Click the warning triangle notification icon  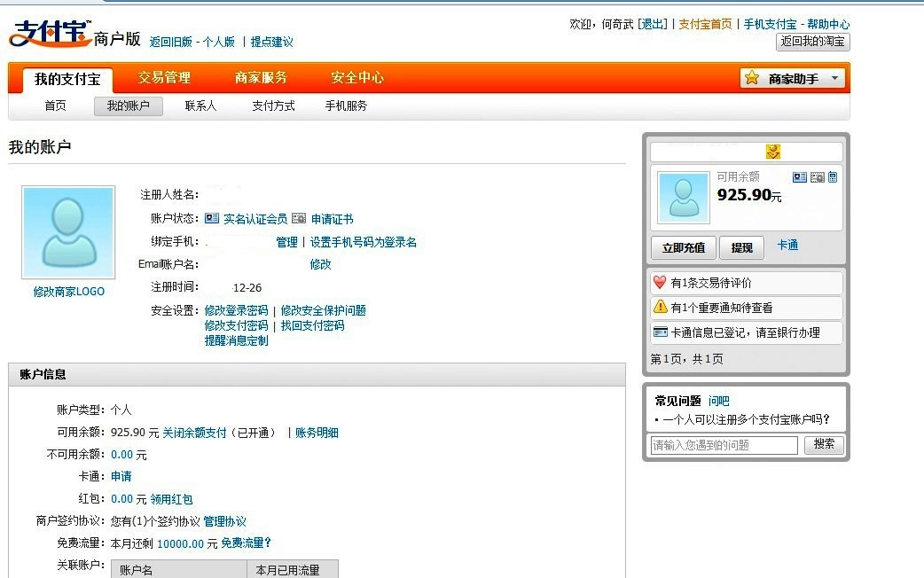pyautogui.click(x=660, y=307)
